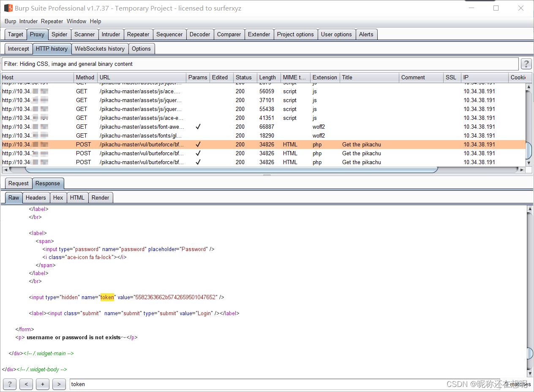Open the Project options tab
Viewport: 534px width, 392px height.
point(296,35)
